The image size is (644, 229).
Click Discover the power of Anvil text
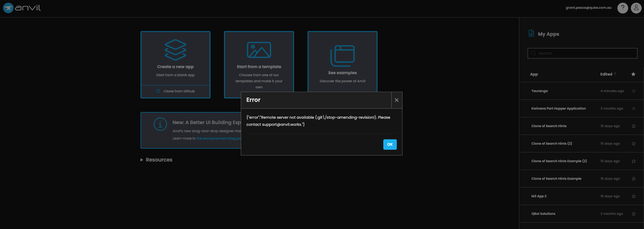point(343,81)
